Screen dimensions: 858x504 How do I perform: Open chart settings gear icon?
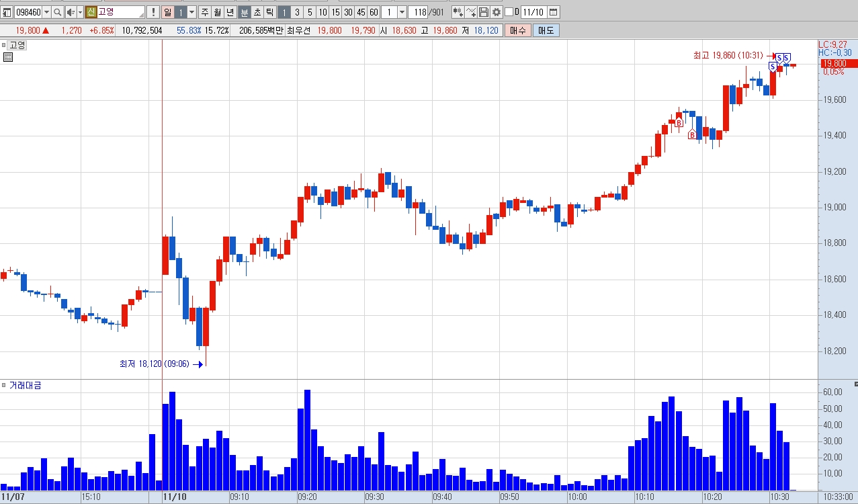pyautogui.click(x=497, y=12)
